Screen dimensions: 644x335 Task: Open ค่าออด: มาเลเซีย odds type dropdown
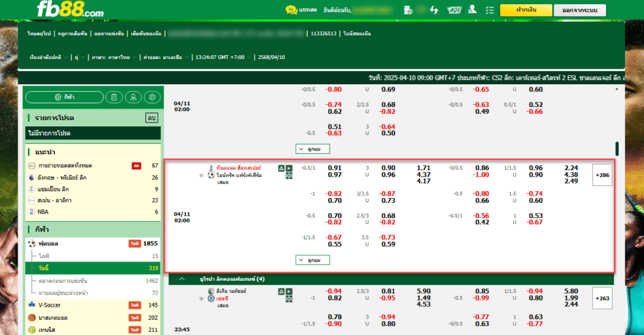(x=165, y=57)
